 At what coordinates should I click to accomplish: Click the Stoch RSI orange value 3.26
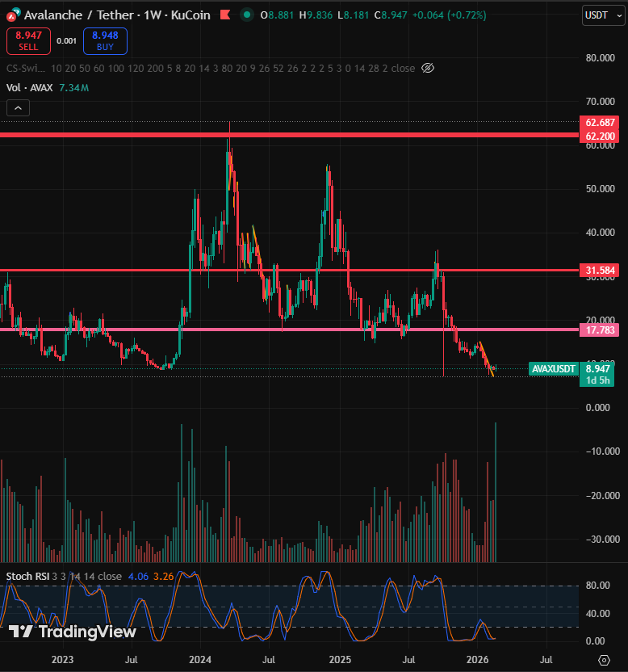tap(163, 577)
